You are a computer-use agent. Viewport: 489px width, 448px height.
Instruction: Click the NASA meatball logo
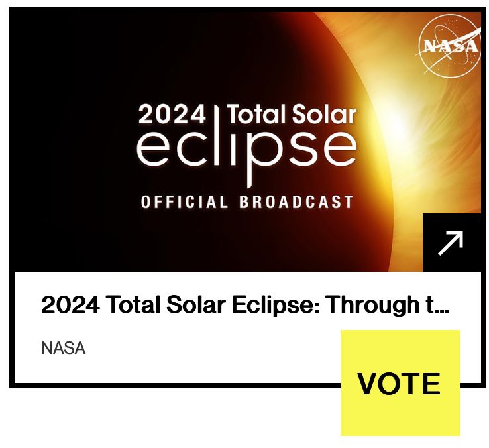click(449, 46)
